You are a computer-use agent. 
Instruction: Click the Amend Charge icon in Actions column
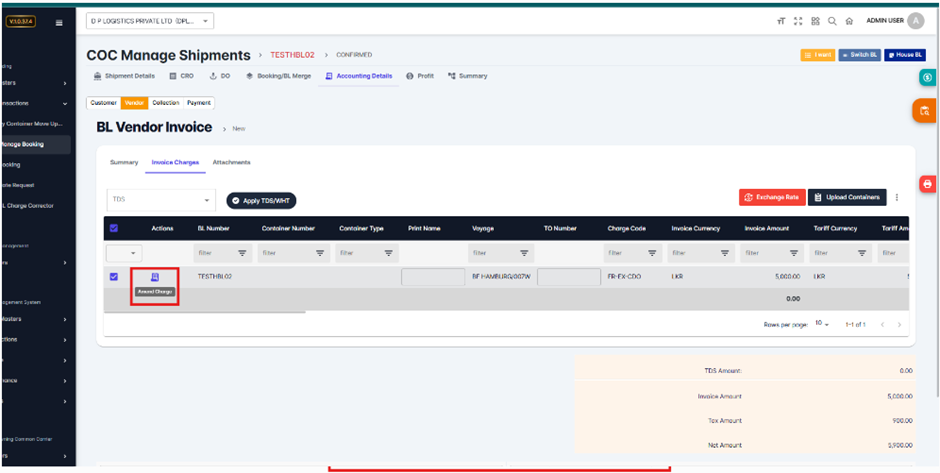pyautogui.click(x=155, y=277)
